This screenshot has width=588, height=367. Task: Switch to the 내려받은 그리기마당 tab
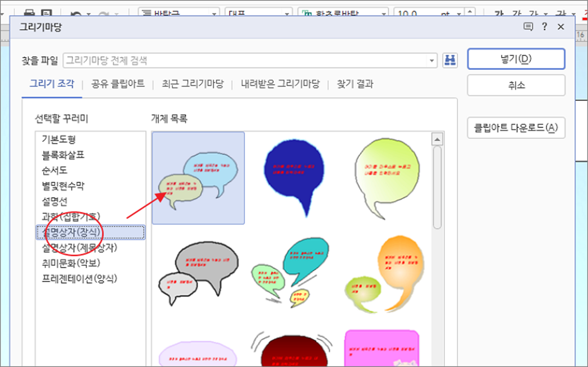(x=280, y=85)
